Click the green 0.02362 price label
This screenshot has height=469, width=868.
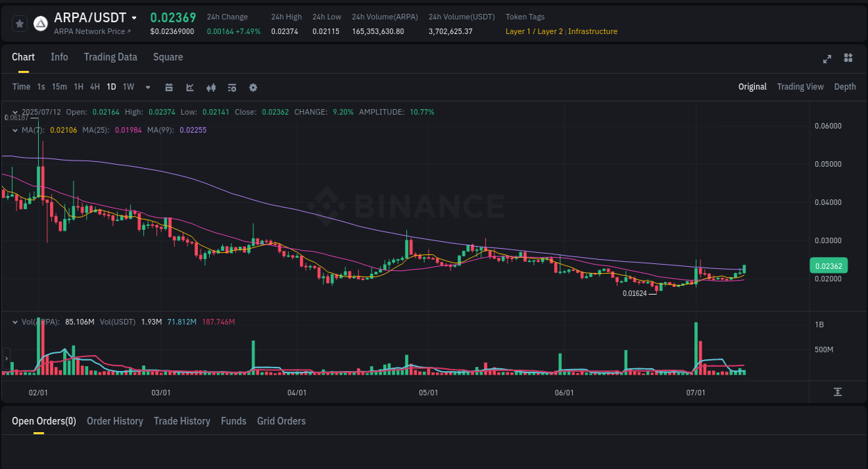pyautogui.click(x=828, y=265)
